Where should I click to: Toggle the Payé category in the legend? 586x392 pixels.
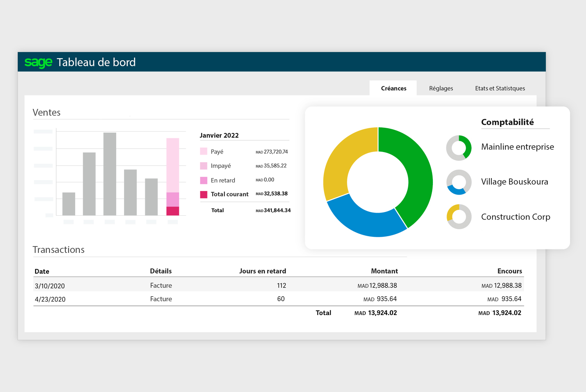coord(217,151)
